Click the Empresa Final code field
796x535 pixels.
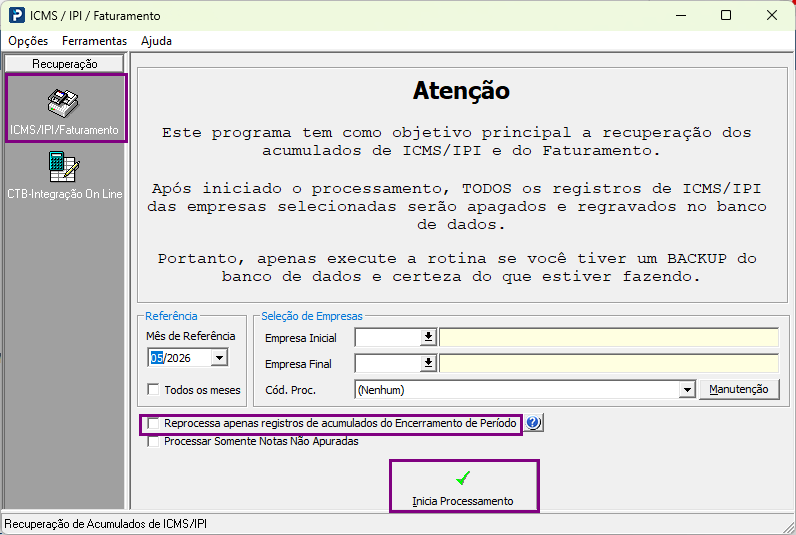388,363
